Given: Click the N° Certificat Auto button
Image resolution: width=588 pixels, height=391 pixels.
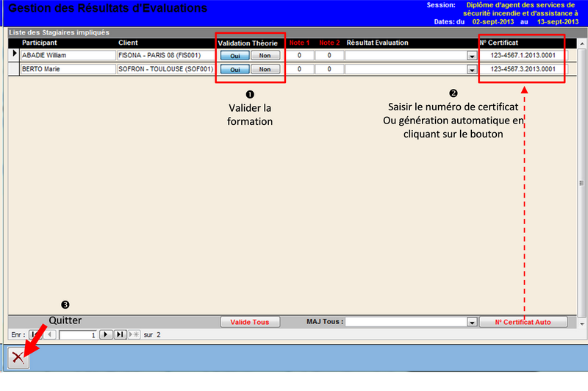Looking at the screenshot, I should (x=523, y=322).
